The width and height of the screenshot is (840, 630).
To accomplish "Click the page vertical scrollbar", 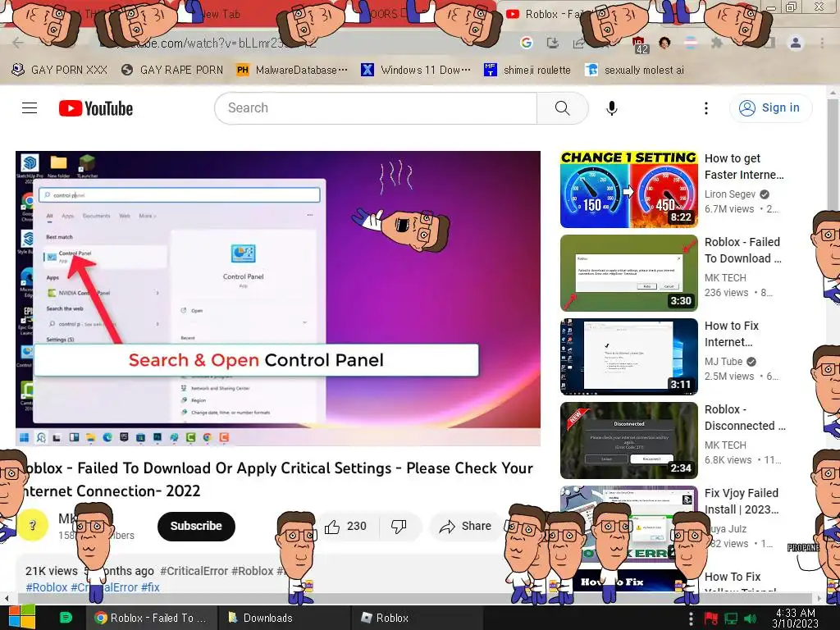I will [x=833, y=155].
